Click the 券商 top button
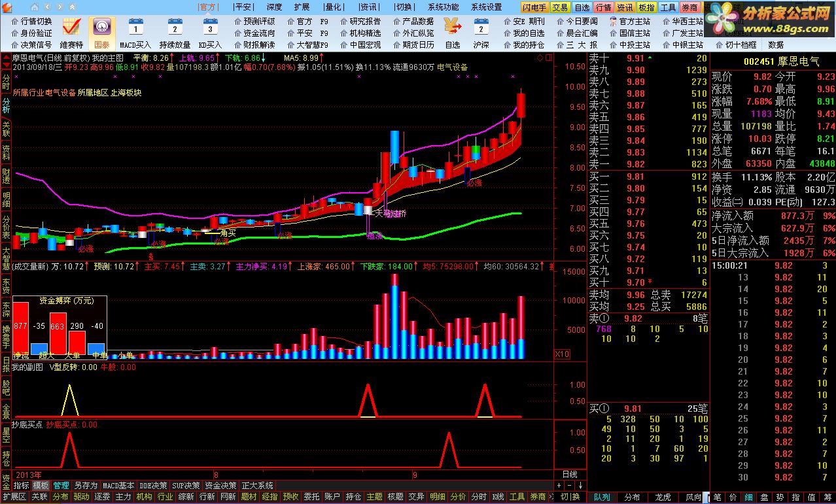836x504 pixels. coord(689,8)
